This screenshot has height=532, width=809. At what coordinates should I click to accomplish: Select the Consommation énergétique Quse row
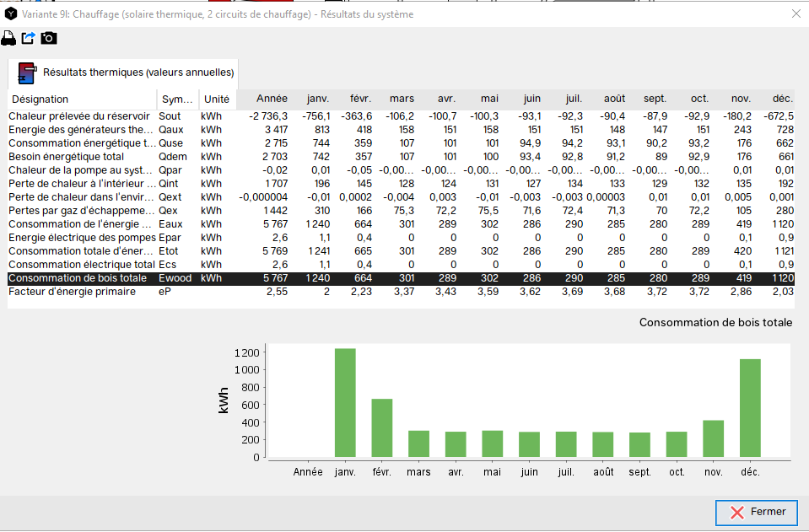(x=401, y=143)
